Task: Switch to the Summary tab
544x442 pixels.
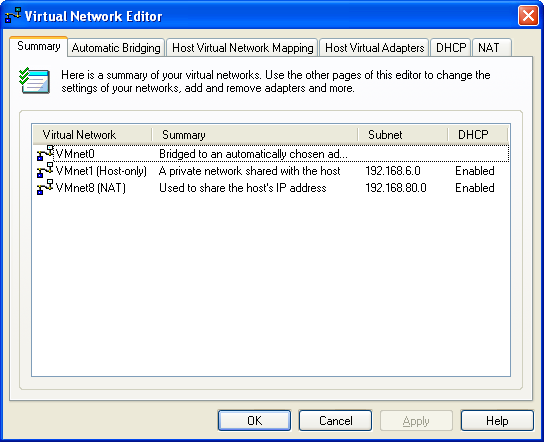Action: tap(39, 46)
